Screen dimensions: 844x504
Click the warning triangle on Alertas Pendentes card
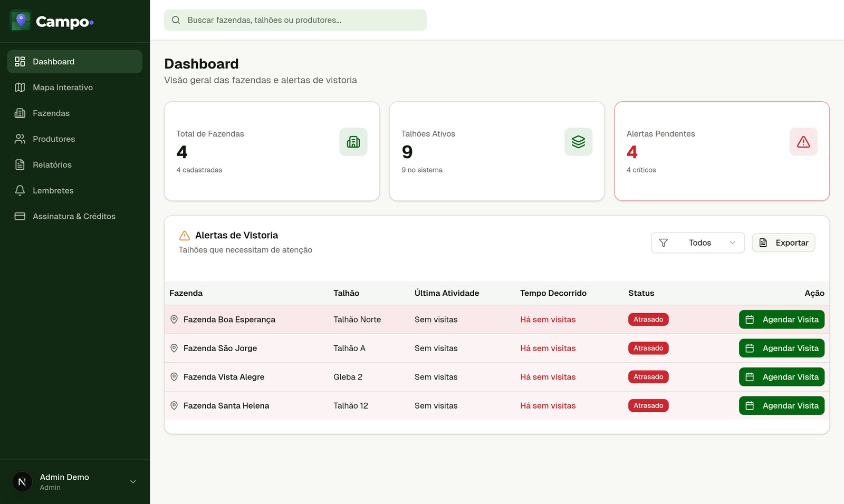coord(803,142)
